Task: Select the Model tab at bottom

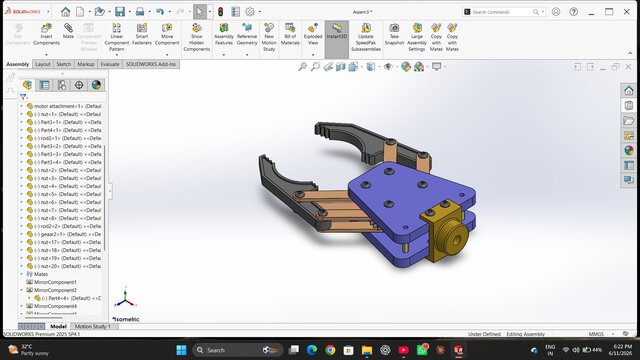Action: coord(58,327)
